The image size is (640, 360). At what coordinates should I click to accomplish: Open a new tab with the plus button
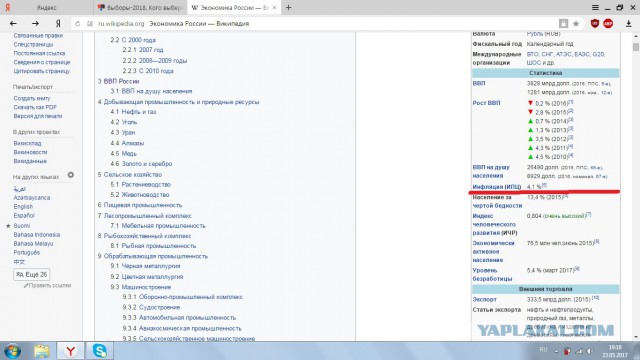(289, 7)
